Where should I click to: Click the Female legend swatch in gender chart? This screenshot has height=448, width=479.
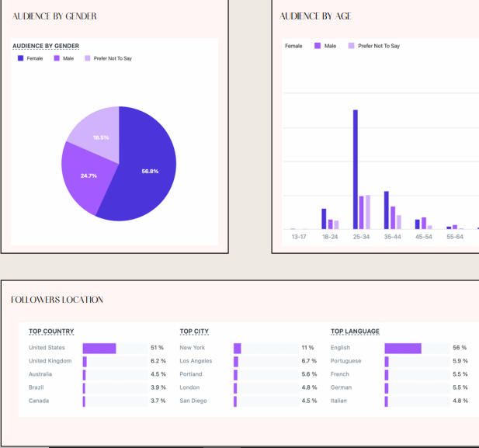pos(20,58)
